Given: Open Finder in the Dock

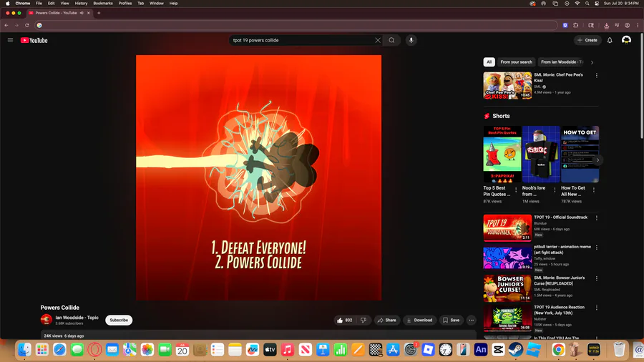Looking at the screenshot, I should point(24,350).
